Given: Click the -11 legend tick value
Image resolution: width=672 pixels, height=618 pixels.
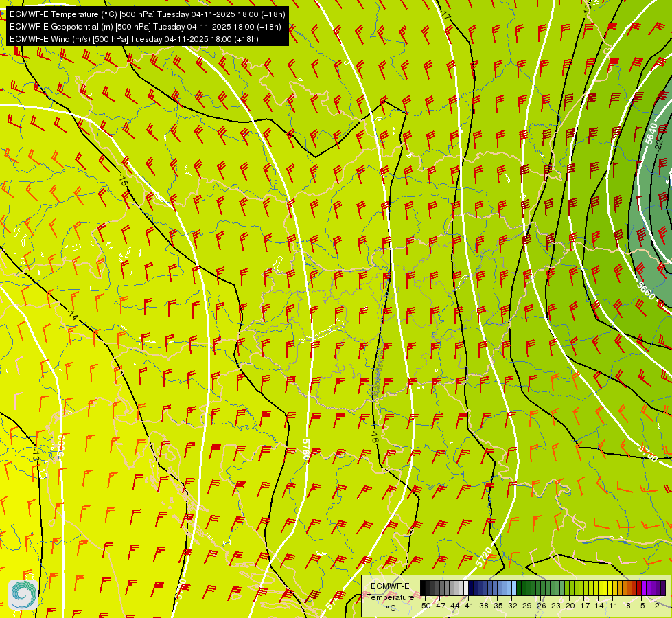Looking at the screenshot, I should point(612,606).
